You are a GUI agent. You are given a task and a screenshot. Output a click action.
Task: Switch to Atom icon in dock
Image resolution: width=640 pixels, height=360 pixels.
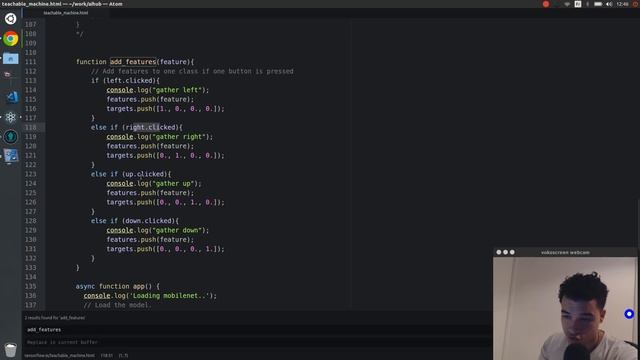[x=11, y=117]
